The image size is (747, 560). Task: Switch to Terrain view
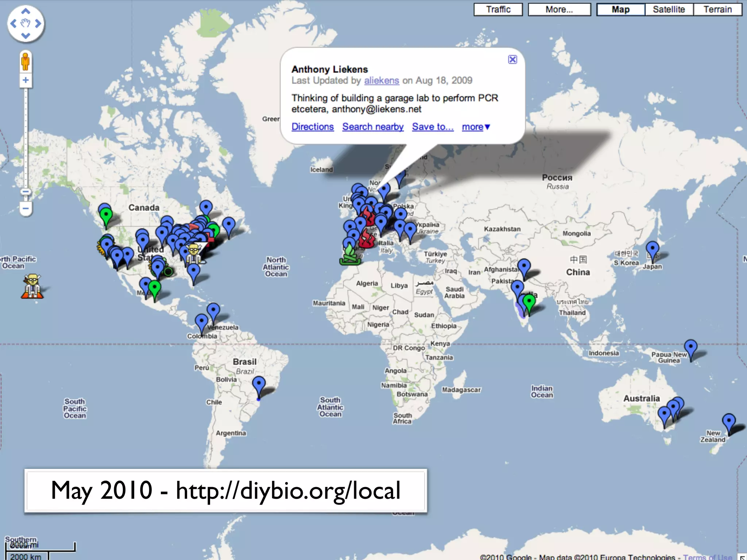[x=717, y=9]
